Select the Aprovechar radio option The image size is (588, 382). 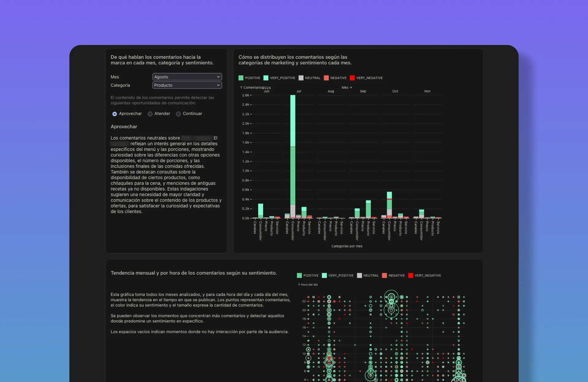(115, 114)
